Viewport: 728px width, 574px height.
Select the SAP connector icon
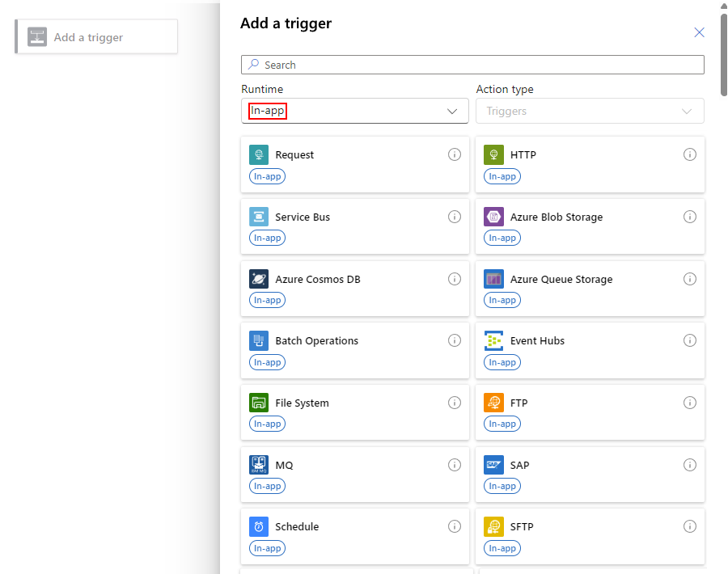(493, 465)
